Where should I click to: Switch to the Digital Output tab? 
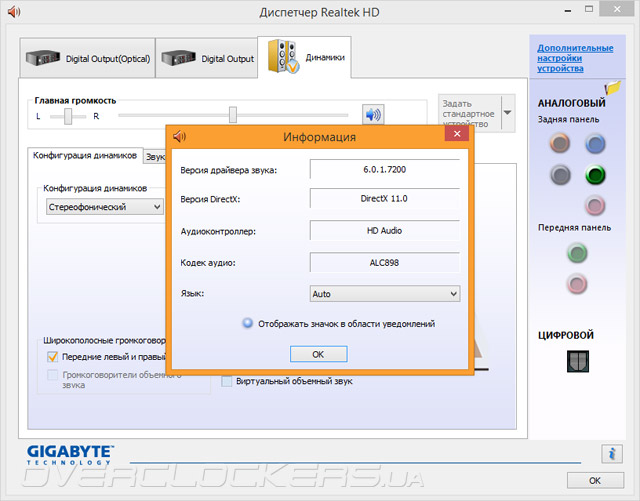pos(207,58)
